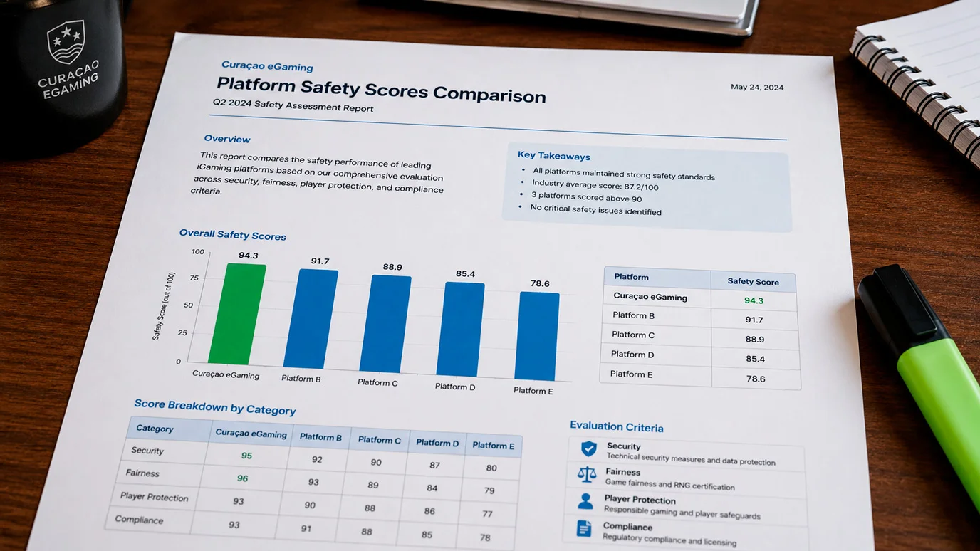This screenshot has height=551, width=980.
Task: Select the green Curaçao eGaming bar in chart
Action: (x=237, y=314)
